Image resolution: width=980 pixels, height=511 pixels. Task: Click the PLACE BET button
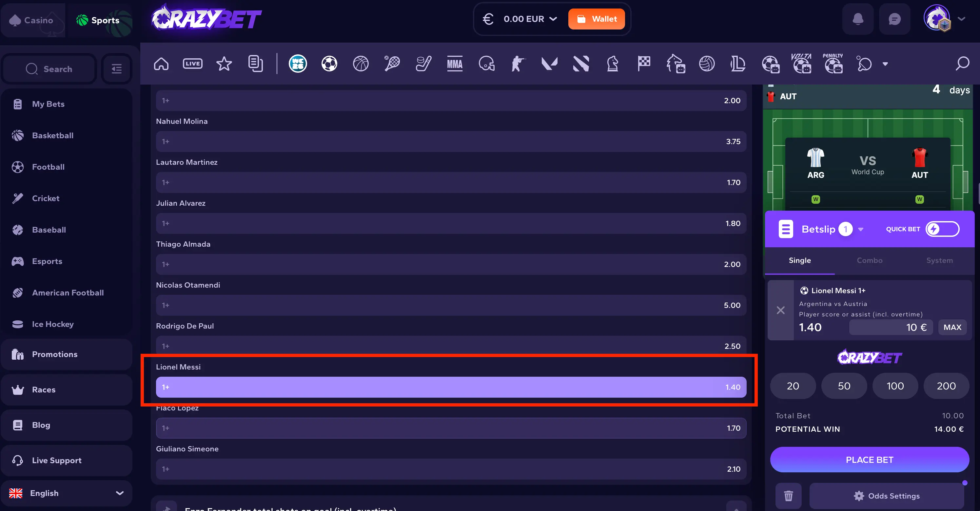(x=869, y=460)
